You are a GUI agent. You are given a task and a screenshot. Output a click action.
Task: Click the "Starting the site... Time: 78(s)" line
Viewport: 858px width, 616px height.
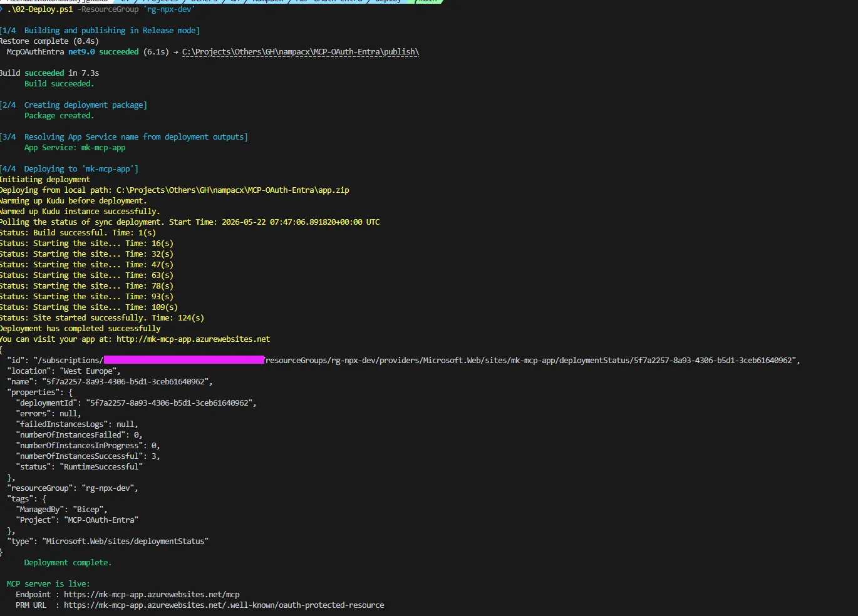(x=86, y=286)
